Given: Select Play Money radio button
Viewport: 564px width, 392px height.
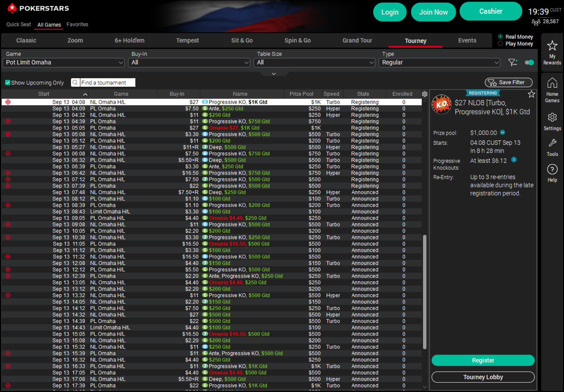Looking at the screenshot, I should [500, 44].
